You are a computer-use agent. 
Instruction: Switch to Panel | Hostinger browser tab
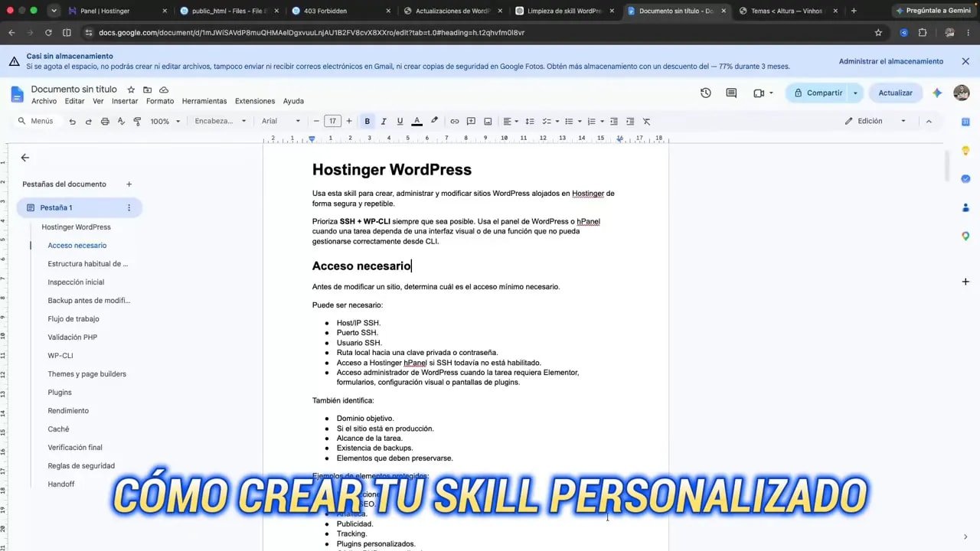tap(116, 11)
